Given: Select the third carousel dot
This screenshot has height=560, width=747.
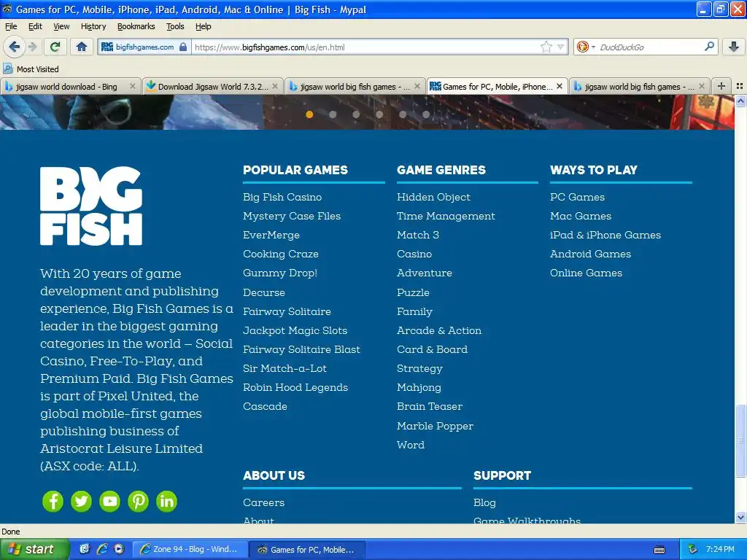Looking at the screenshot, I should [x=356, y=114].
